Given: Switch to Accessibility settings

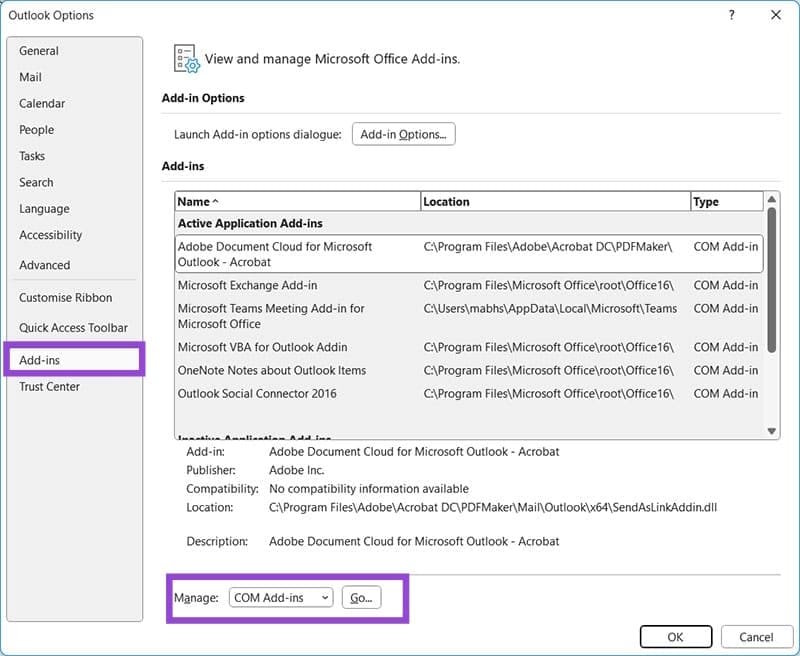Looking at the screenshot, I should point(51,234).
